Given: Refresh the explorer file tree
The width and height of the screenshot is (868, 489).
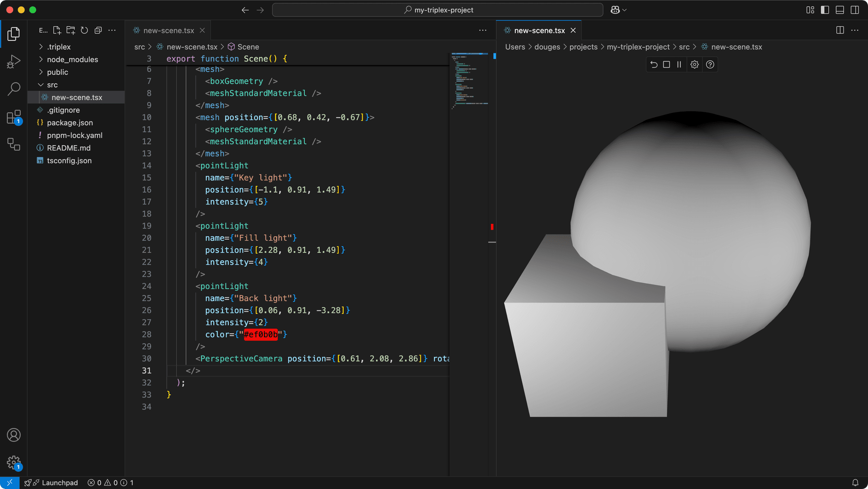Looking at the screenshot, I should pyautogui.click(x=84, y=30).
